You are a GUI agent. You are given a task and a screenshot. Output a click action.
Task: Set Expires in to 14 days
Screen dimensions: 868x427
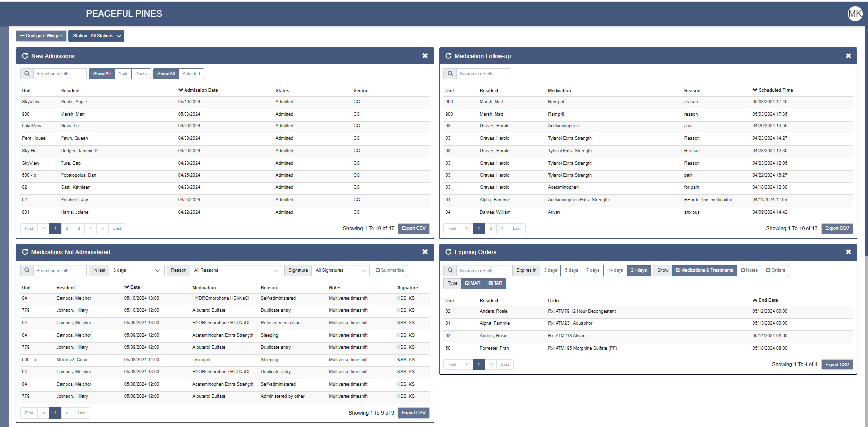(615, 270)
